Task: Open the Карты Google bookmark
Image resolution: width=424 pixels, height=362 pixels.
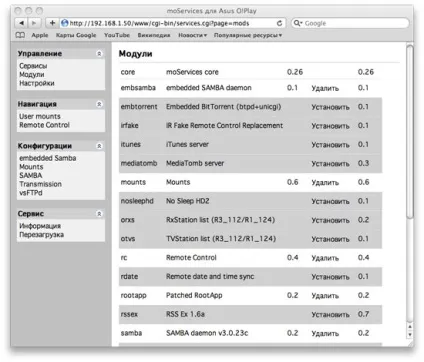Action: click(x=76, y=35)
